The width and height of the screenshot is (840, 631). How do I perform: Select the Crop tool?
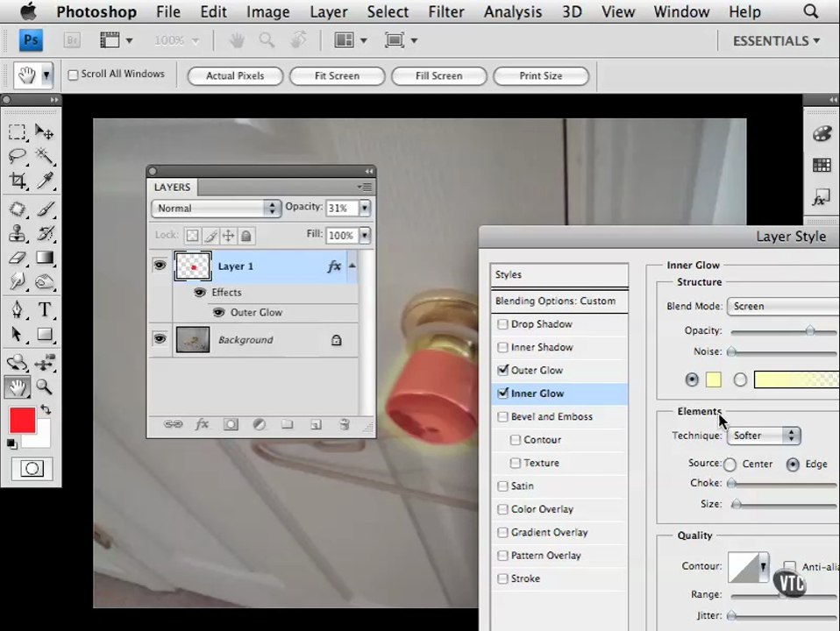pyautogui.click(x=18, y=181)
